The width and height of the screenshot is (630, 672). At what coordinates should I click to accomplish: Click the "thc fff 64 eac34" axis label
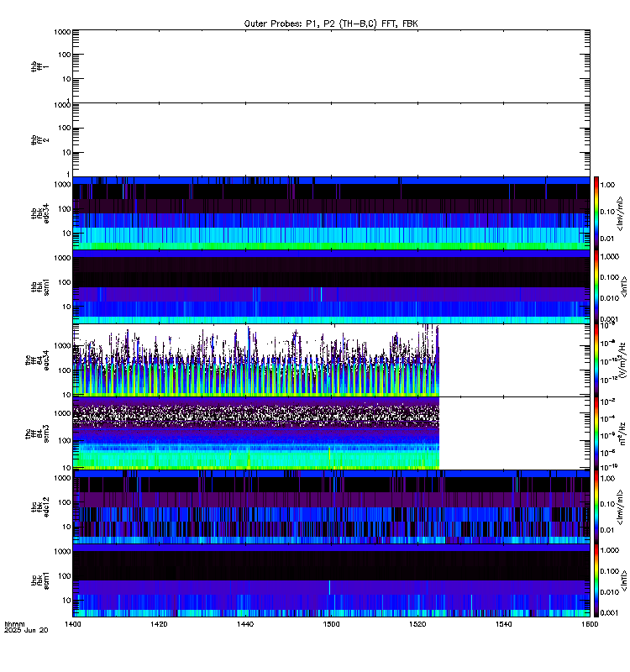tap(37, 360)
